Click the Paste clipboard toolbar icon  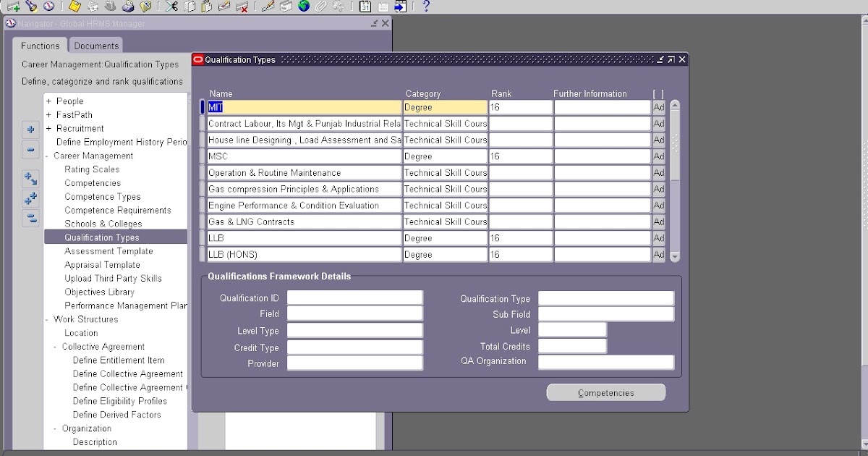(206, 6)
